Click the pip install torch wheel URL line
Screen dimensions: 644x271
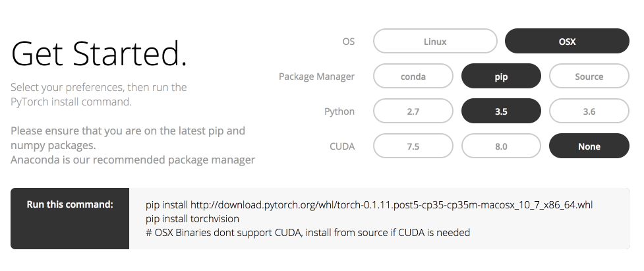pos(369,205)
